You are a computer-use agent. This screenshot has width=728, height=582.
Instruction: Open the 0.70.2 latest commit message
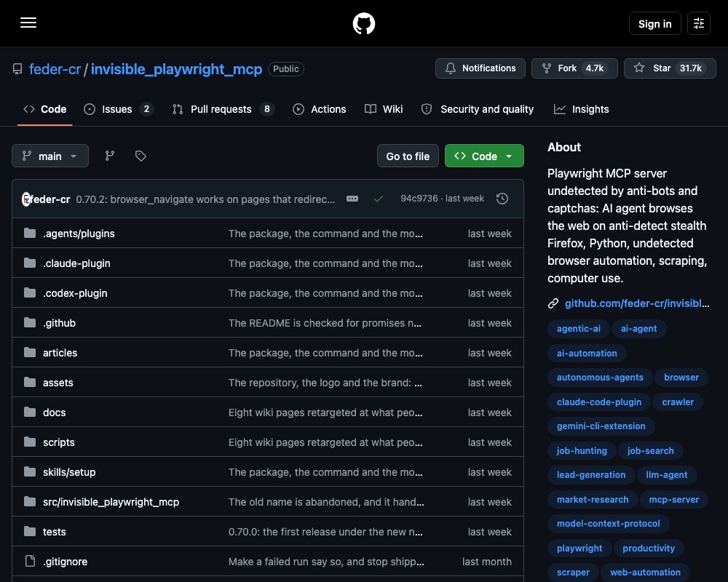pos(205,199)
